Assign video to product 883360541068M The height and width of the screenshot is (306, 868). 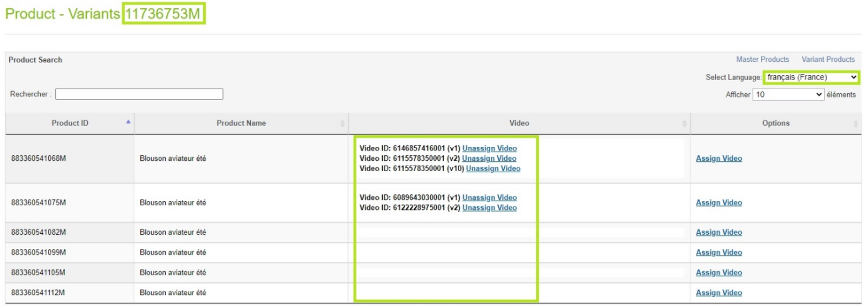click(x=718, y=159)
